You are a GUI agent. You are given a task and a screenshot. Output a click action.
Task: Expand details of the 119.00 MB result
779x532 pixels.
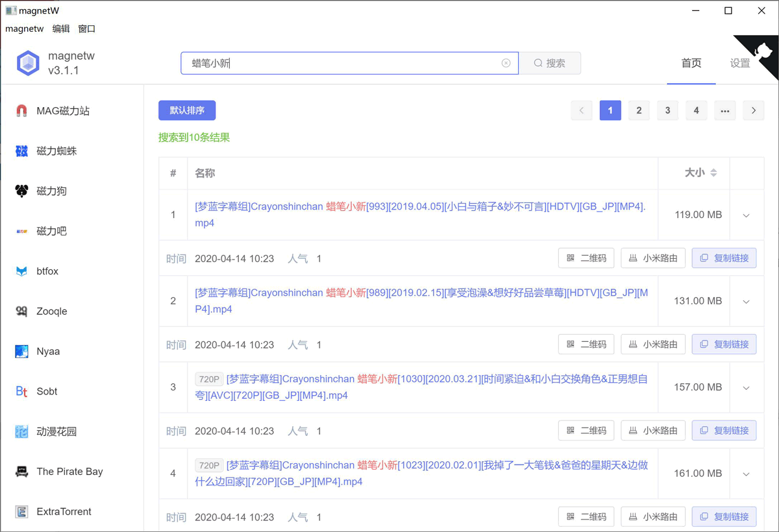[747, 215]
